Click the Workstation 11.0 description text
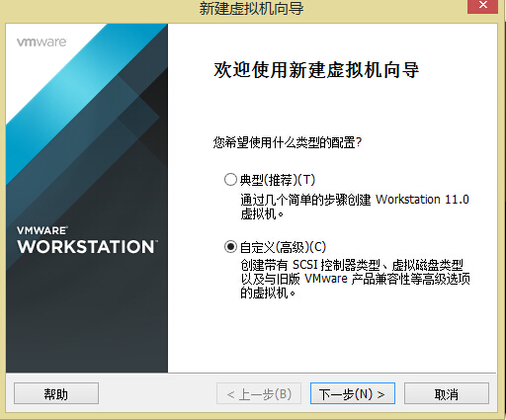Viewport: 506px width, 420px height. coord(422,200)
